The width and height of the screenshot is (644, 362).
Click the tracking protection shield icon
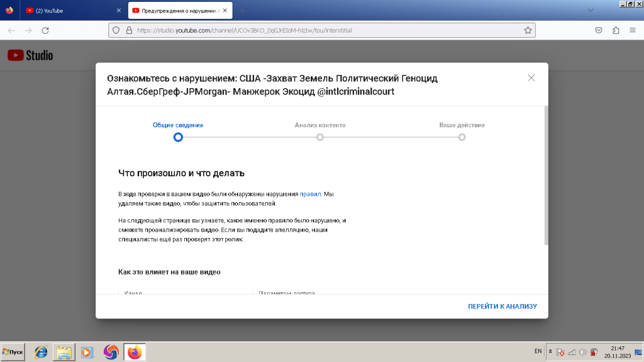(x=115, y=30)
